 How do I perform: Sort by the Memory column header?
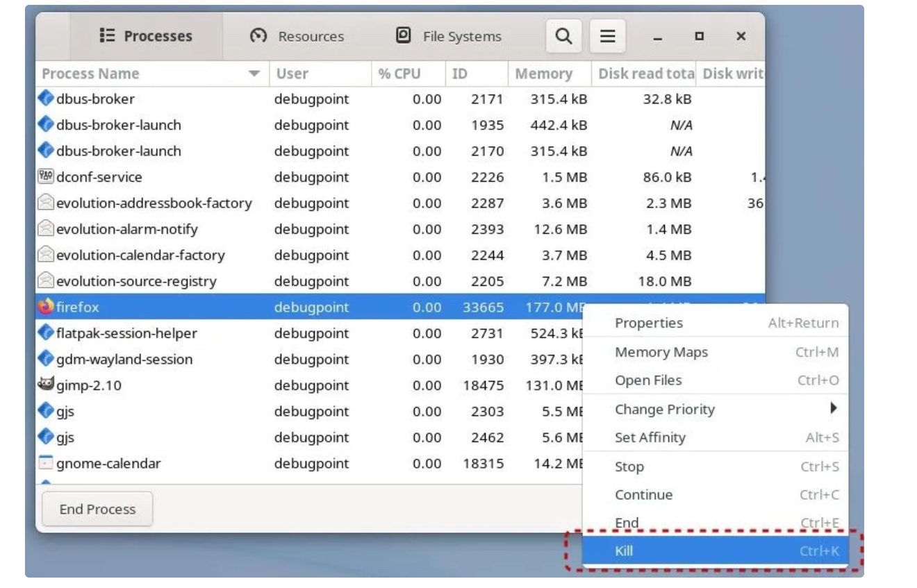pyautogui.click(x=550, y=74)
